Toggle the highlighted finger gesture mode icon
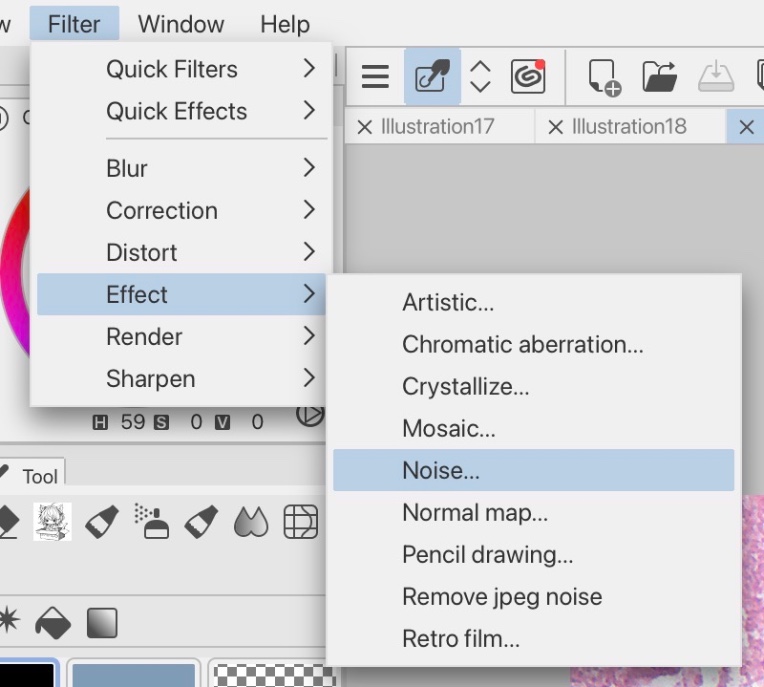The image size is (764, 687). [432, 76]
